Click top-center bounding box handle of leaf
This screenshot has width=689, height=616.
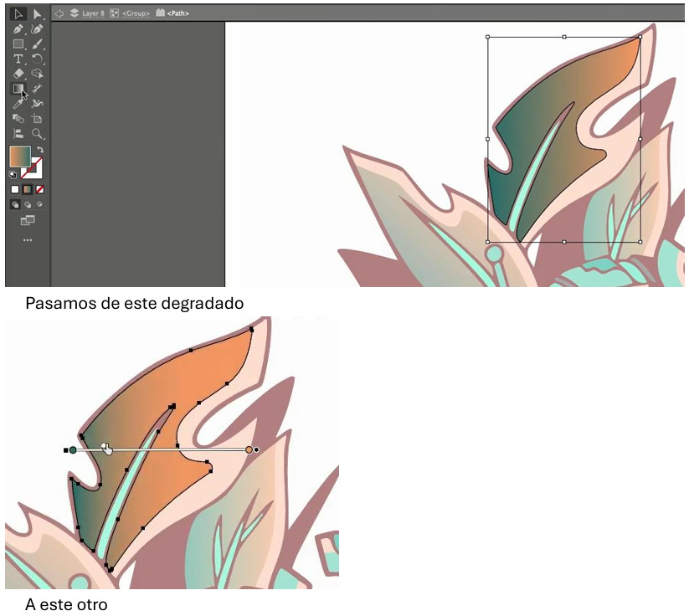point(564,37)
